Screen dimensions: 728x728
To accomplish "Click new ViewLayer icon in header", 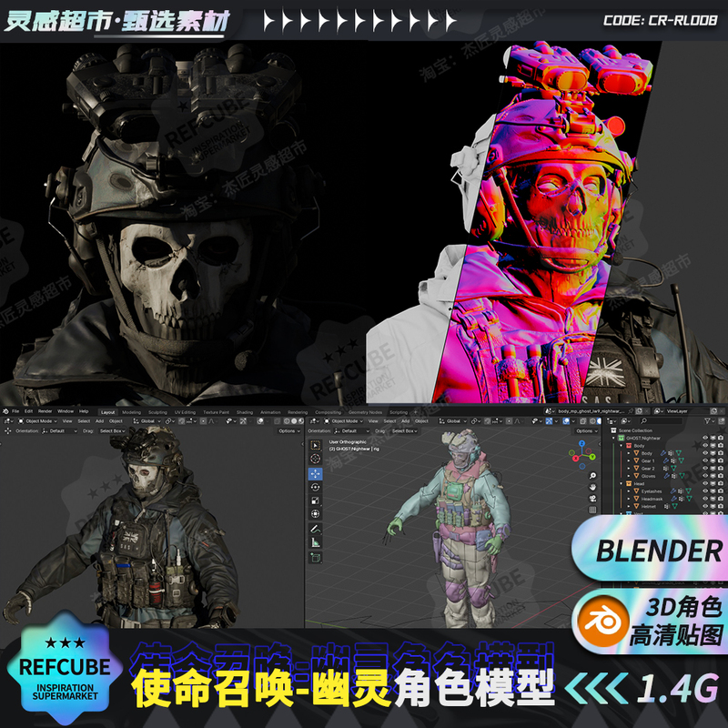I will click(714, 411).
